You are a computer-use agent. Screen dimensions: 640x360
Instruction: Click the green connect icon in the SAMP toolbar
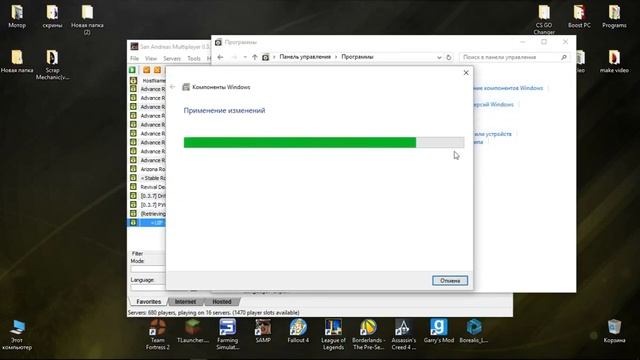coord(133,70)
